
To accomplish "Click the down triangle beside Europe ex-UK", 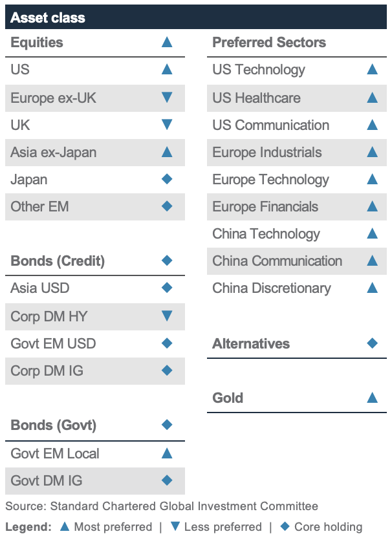I will click(167, 98).
